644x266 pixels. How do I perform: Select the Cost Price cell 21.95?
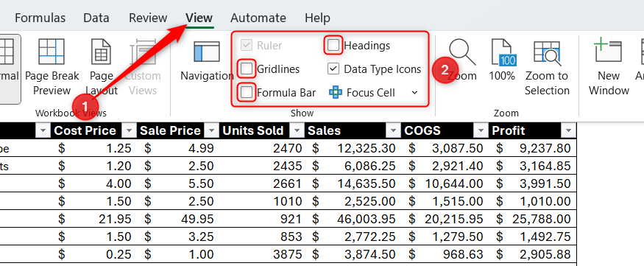(x=94, y=219)
